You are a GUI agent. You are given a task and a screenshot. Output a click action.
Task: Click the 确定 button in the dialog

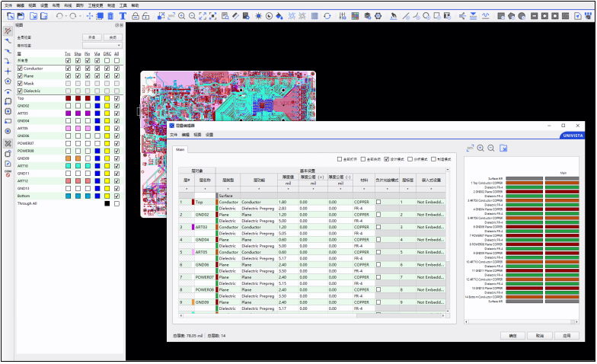pyautogui.click(x=512, y=335)
